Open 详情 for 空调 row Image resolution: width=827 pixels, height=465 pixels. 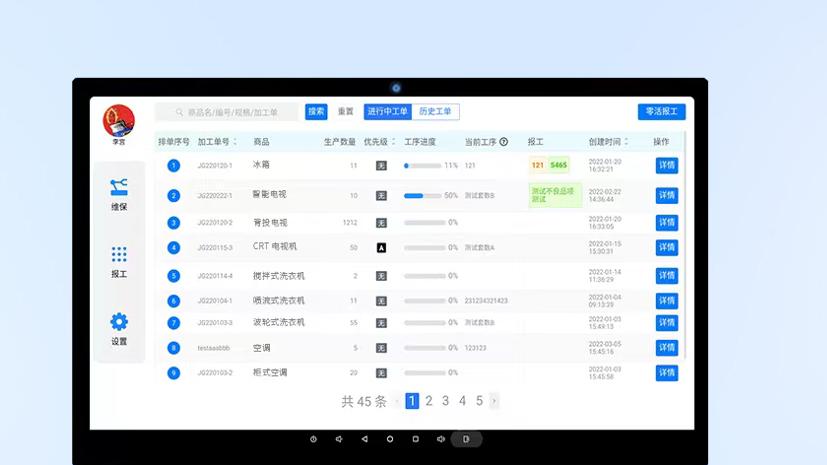click(667, 348)
